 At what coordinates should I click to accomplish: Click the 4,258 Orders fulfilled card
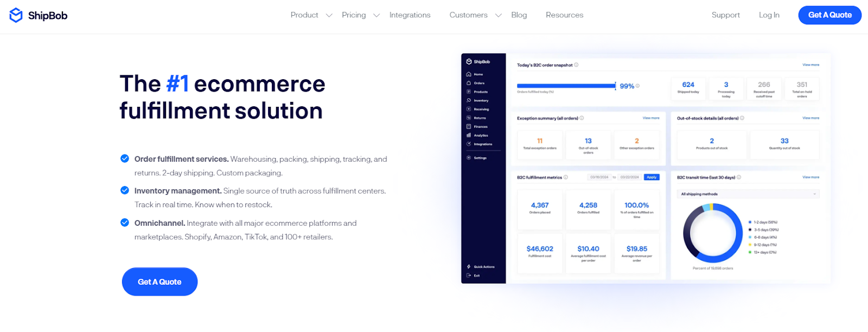(x=588, y=210)
